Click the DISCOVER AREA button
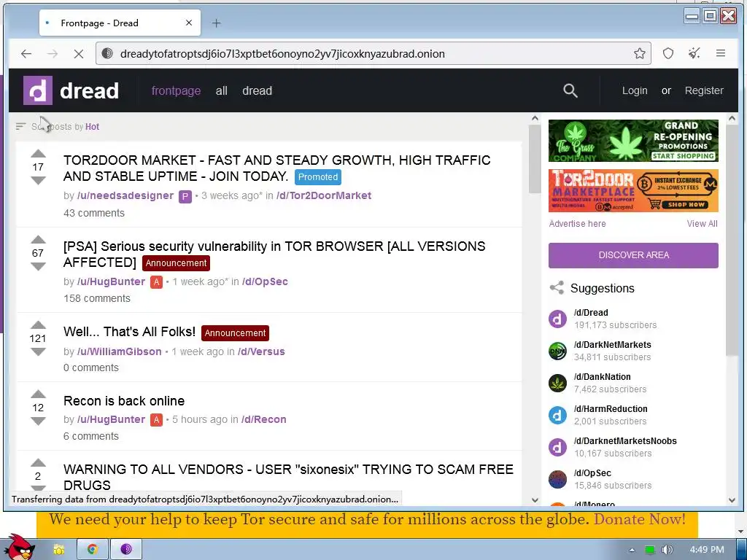Screen dimensions: 747x560 tap(633, 255)
